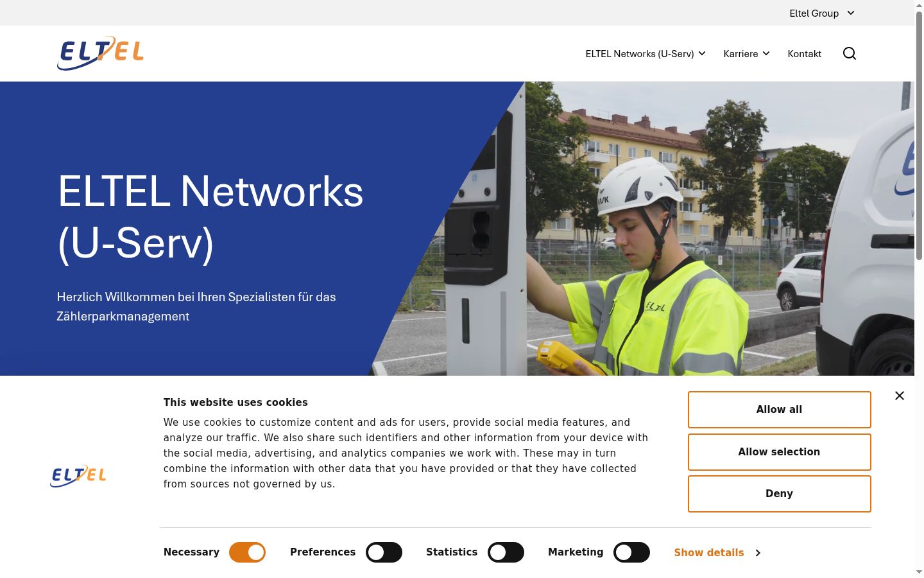Open the ELTEL Networks (U-Serv) menu

point(646,53)
